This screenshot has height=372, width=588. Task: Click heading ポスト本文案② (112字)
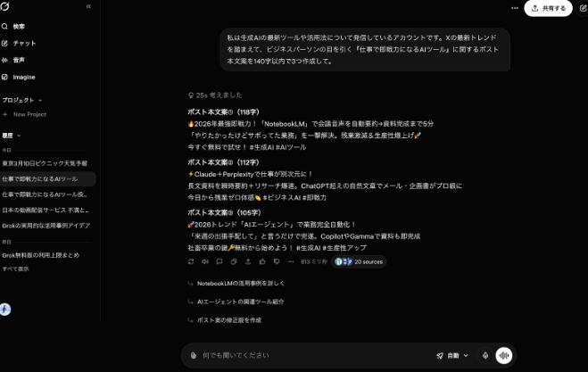coord(223,162)
